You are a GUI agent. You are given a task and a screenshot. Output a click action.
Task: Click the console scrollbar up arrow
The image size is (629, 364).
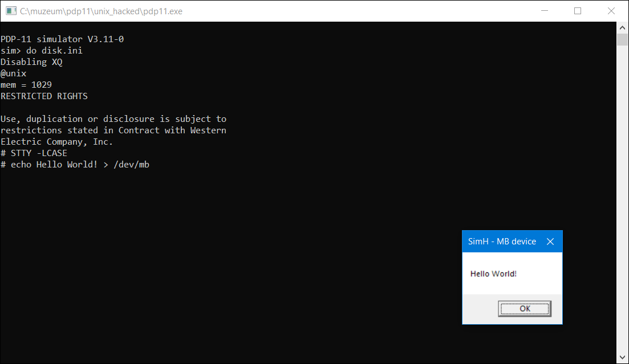[622, 28]
